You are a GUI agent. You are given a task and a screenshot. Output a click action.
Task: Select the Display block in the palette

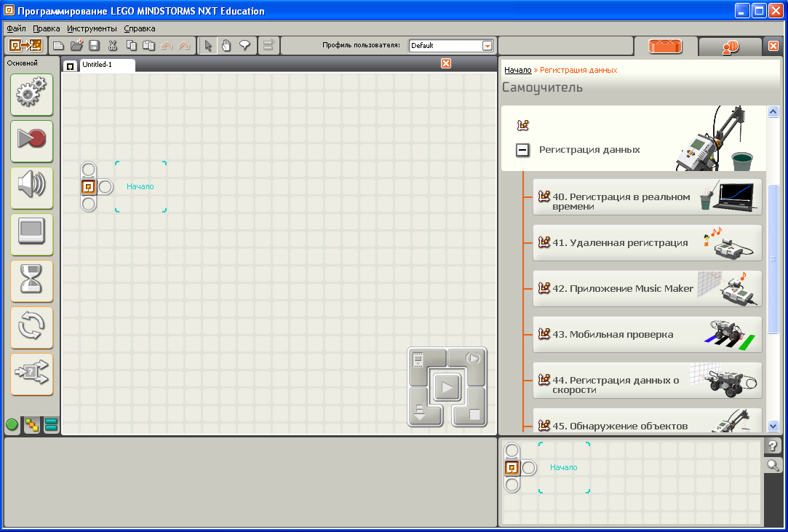pos(32,234)
